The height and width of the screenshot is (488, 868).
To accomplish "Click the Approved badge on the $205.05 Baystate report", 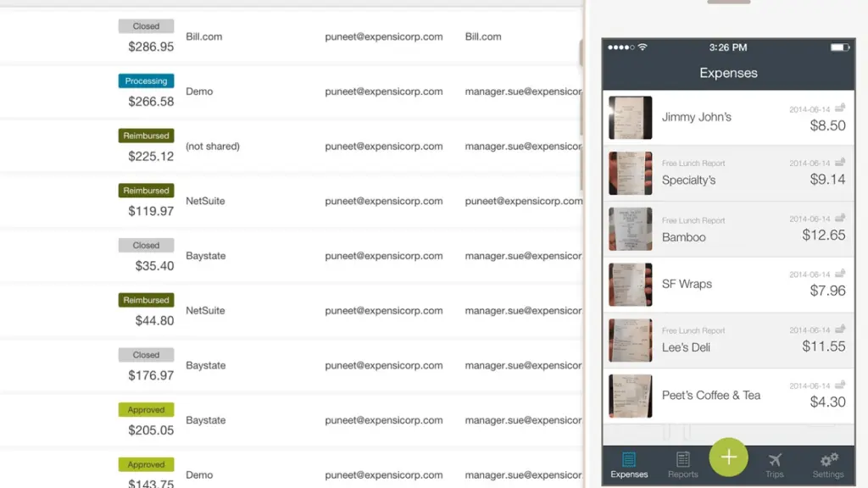I will [x=146, y=409].
